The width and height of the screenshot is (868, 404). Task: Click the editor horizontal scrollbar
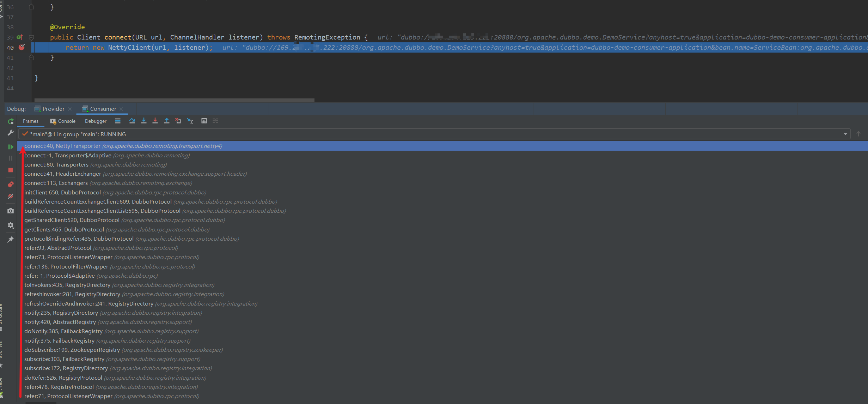174,100
